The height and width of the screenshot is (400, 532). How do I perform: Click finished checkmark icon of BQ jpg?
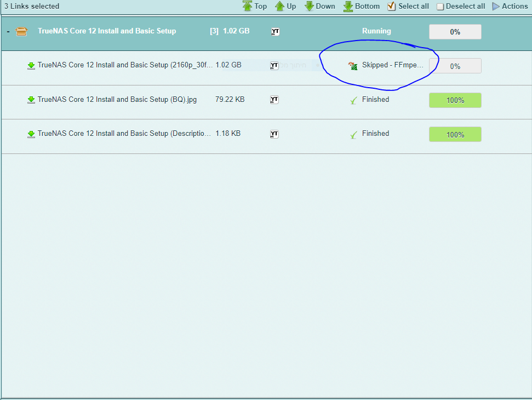pos(353,100)
